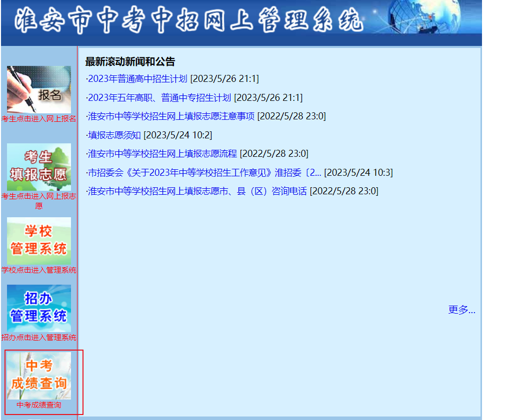Screen dimensions: 528x420
Task: Click the 考生点击进入网上报志愿 link
Action: coord(39,201)
